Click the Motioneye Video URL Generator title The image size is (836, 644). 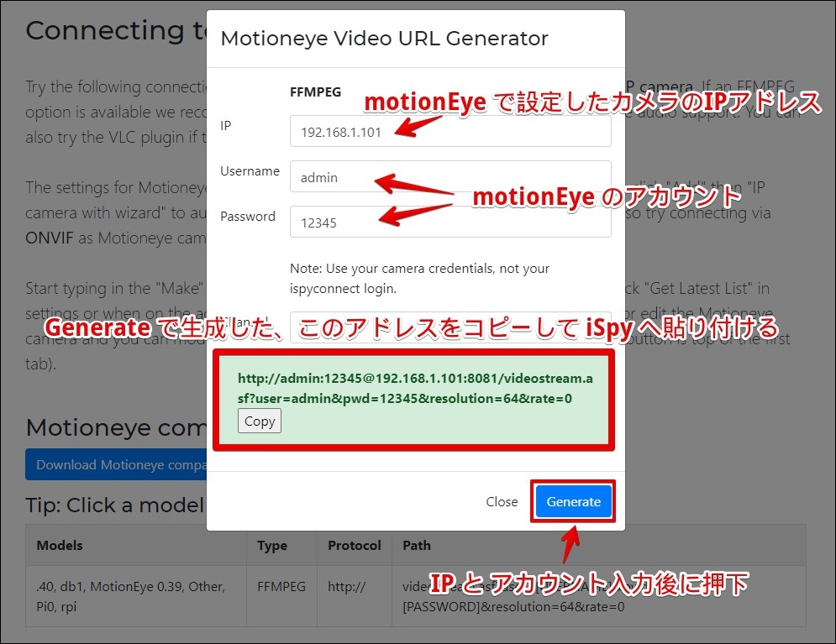[384, 39]
